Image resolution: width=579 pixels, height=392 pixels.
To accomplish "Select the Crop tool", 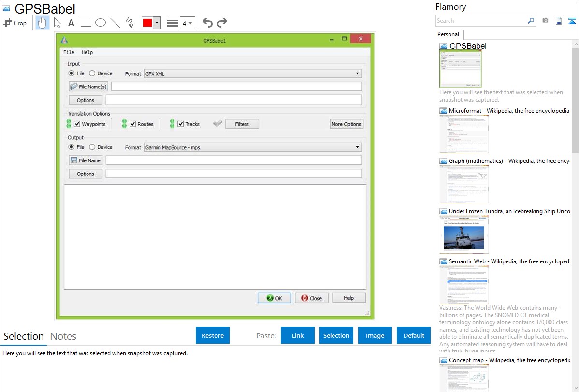I will coord(15,23).
